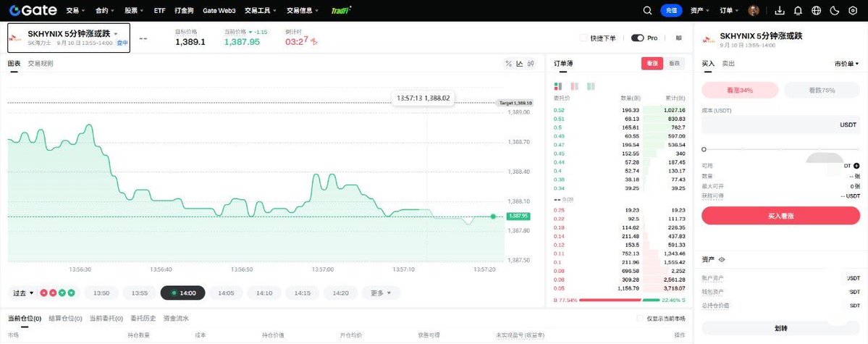Open the ETF menu item
The image size is (868, 344).
click(159, 11)
